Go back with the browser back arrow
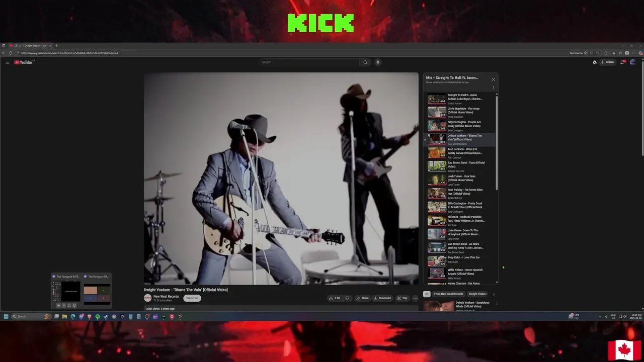644x362 pixels. 4,53
